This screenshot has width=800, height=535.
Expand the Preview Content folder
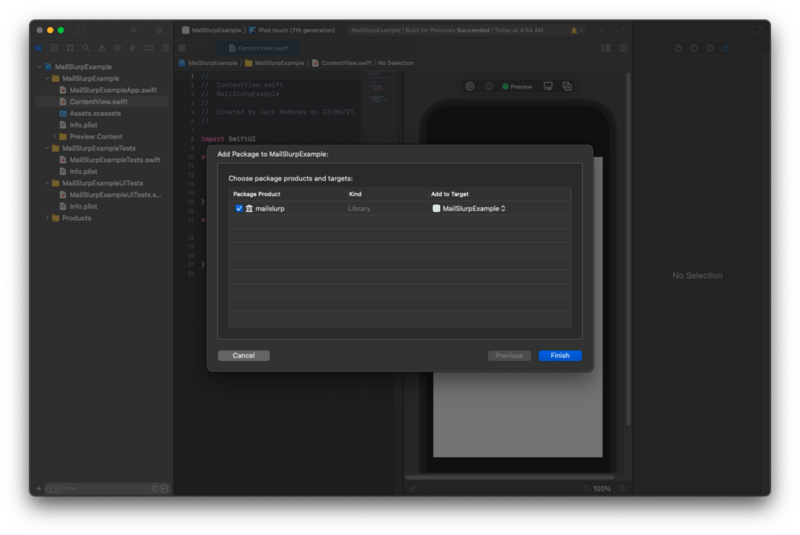pos(55,137)
